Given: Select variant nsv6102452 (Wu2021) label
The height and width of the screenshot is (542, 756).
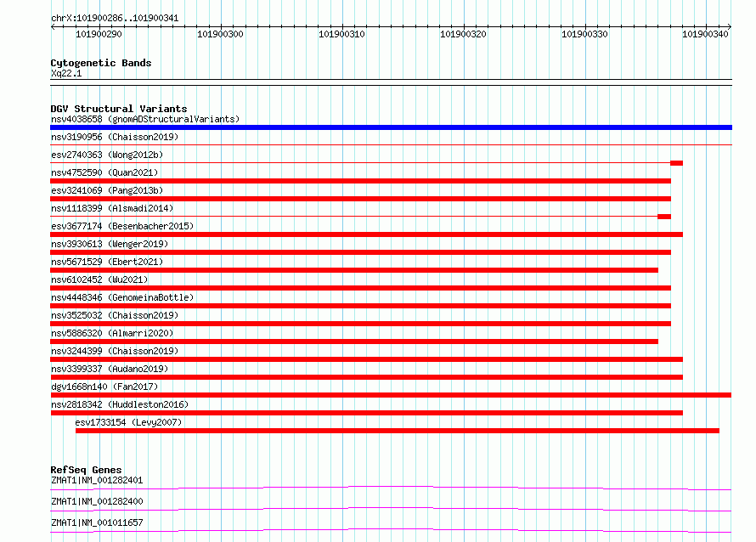Looking at the screenshot, I should (x=99, y=279).
